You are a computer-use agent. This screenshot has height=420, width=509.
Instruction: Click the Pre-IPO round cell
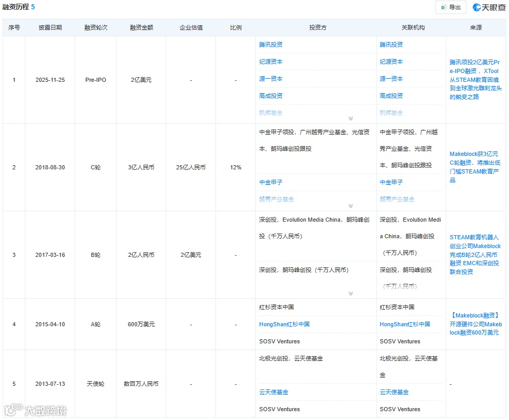[x=96, y=80]
